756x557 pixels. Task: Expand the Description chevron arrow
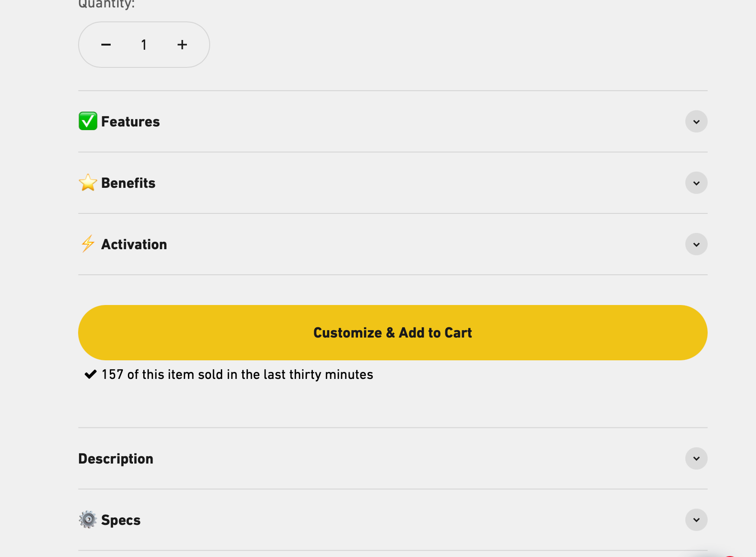(696, 459)
